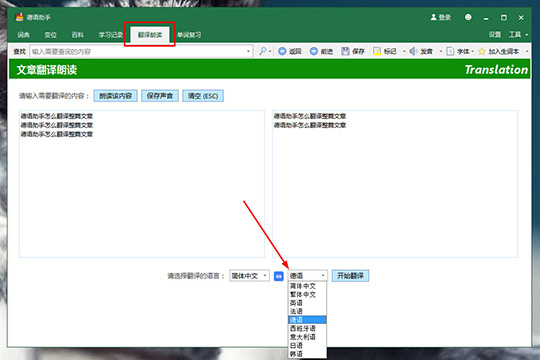Switch to the 单词复习 tab
This screenshot has width=540, height=360.
coord(189,35)
